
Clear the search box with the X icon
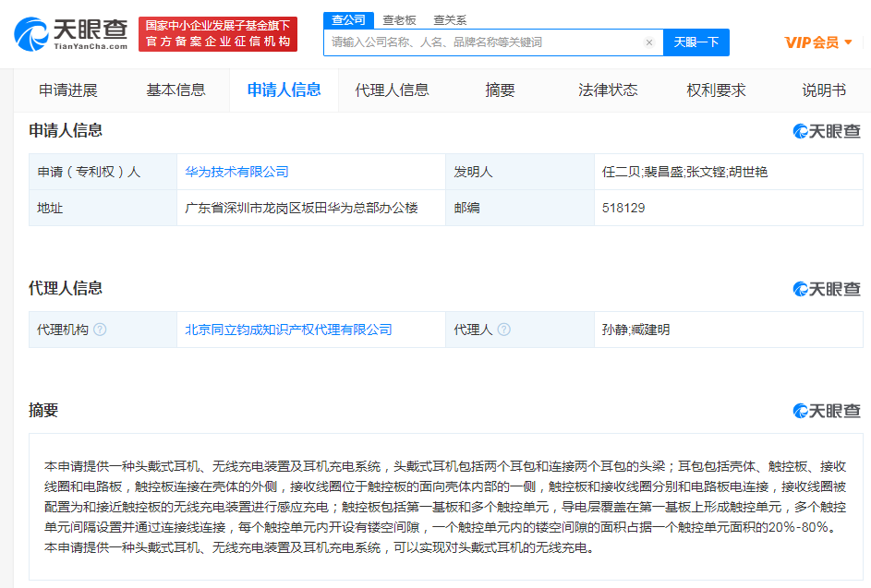[648, 42]
